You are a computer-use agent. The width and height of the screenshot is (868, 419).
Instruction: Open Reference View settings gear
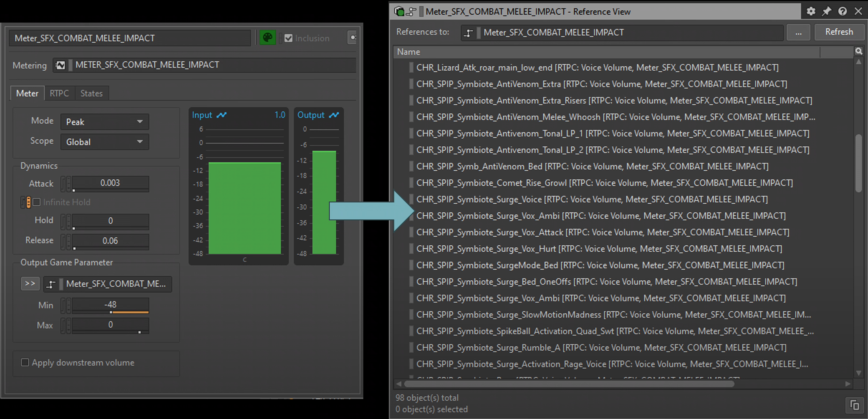click(810, 11)
